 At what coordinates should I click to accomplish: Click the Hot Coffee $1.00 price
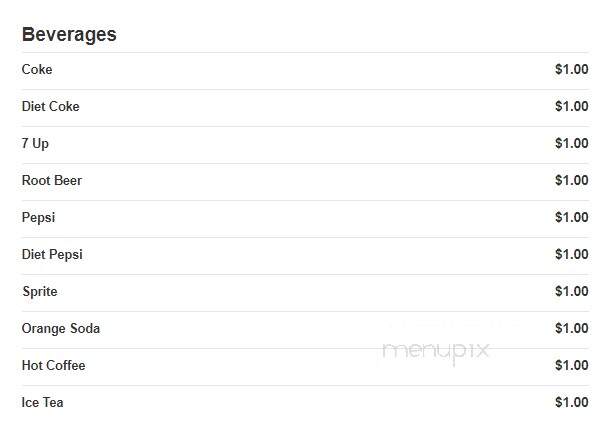(571, 366)
